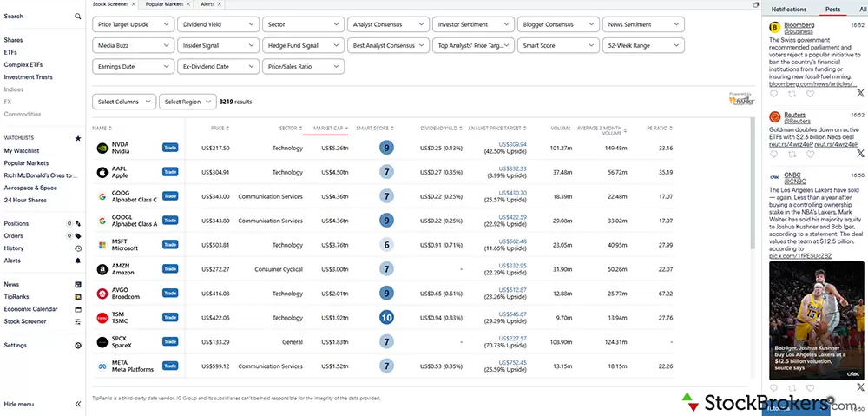
Task: Click the Reuters profile avatar
Action: click(x=775, y=117)
